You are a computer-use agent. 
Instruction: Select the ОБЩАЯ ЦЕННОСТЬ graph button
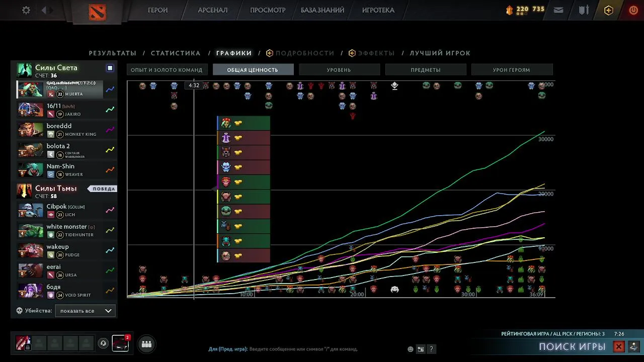253,70
